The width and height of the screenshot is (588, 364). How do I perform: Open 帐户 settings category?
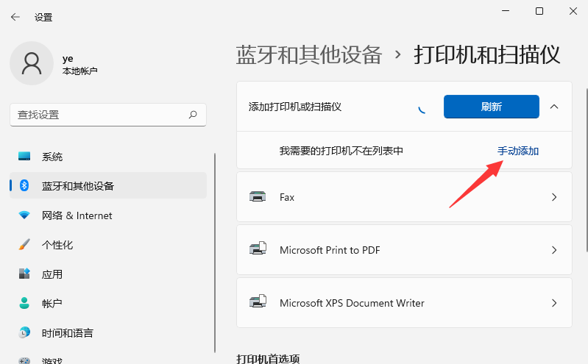(x=108, y=303)
